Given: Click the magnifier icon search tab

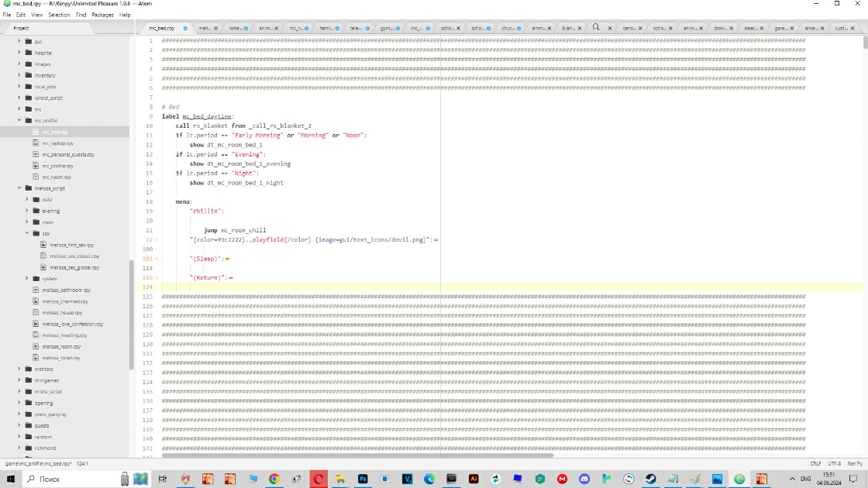Looking at the screenshot, I should point(596,27).
